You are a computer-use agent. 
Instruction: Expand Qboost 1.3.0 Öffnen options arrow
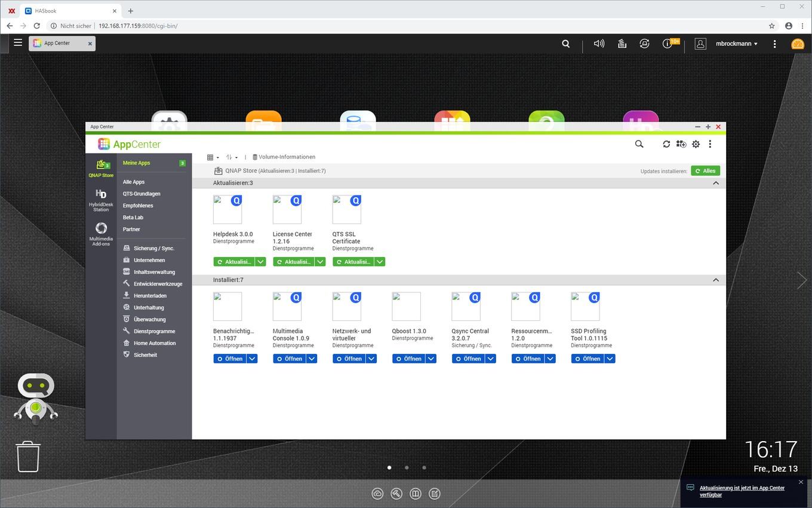[431, 359]
